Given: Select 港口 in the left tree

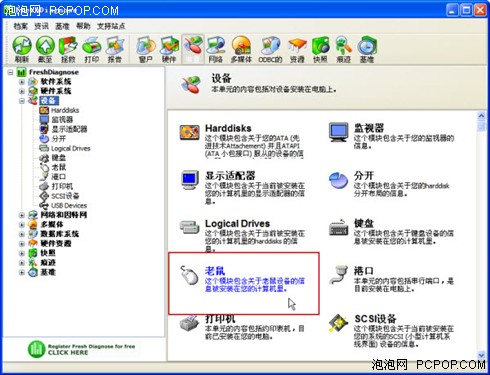Looking at the screenshot, I should [x=59, y=177].
